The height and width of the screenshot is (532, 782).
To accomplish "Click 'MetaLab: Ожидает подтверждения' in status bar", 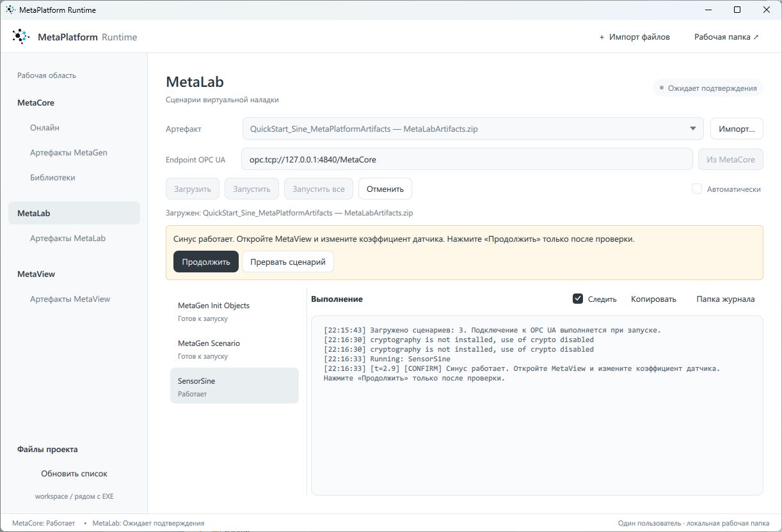I will point(148,523).
